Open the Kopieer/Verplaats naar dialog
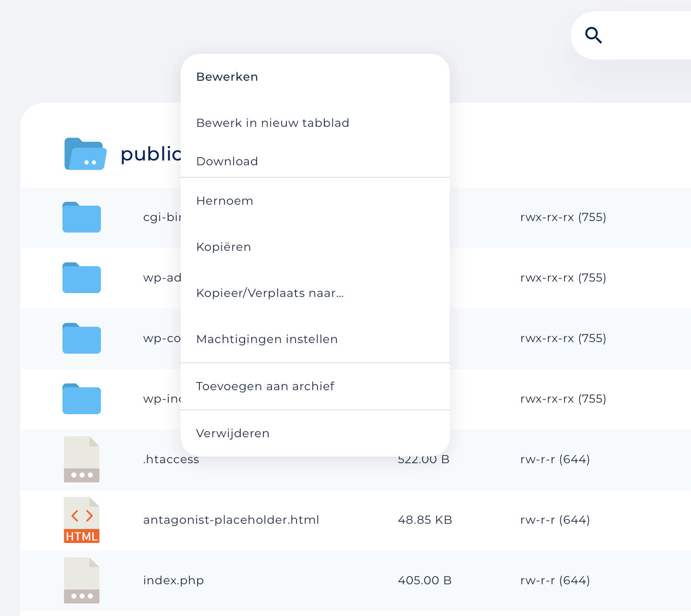 coord(270,293)
